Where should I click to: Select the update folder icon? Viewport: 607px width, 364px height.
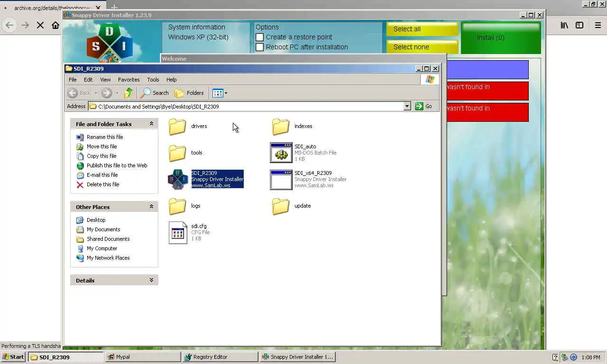(x=281, y=206)
